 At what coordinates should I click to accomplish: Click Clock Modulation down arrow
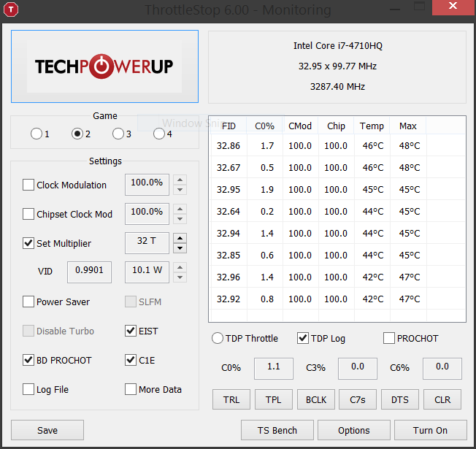pyautogui.click(x=180, y=190)
